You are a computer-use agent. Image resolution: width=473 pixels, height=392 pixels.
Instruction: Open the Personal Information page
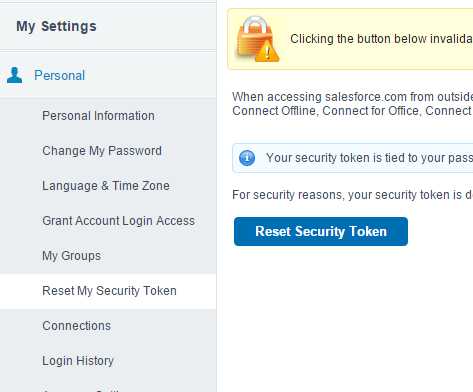pyautogui.click(x=98, y=116)
